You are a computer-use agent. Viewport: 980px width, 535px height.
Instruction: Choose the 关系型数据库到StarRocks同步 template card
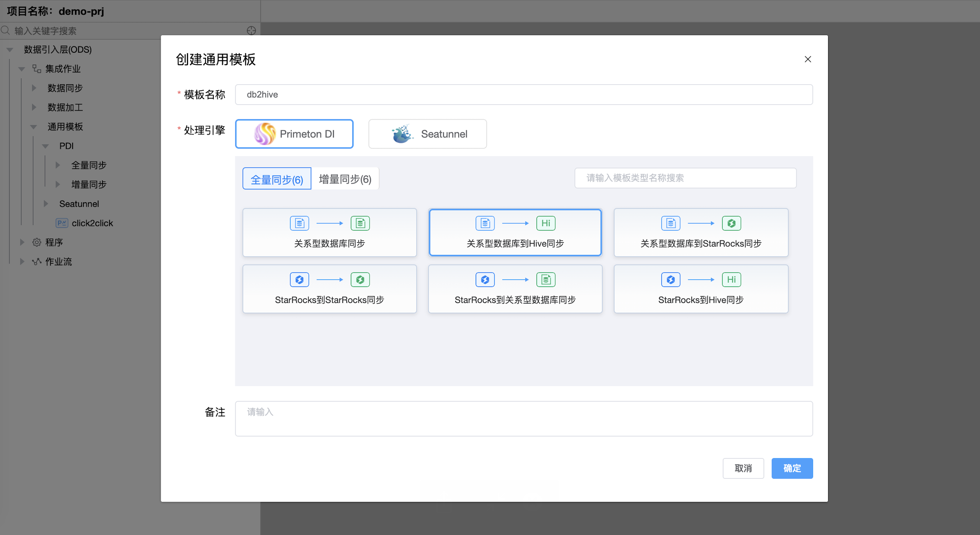[x=700, y=232]
